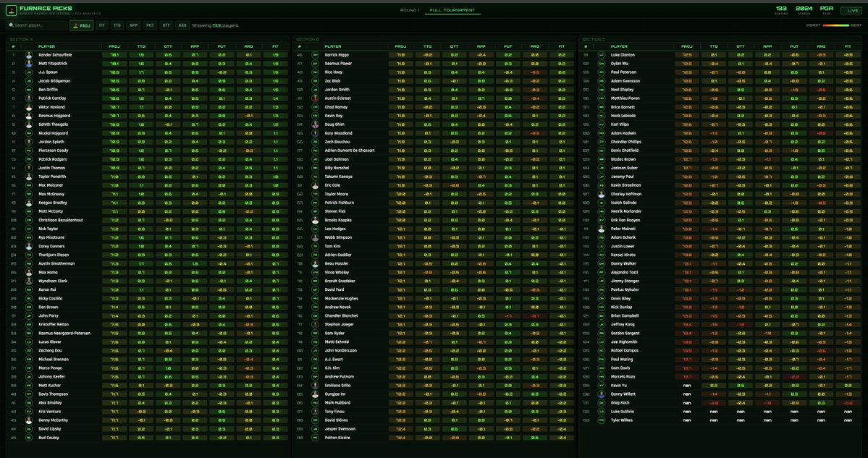This screenshot has height=458, width=868.
Task: Select the PROJ filter chip
Action: [x=81, y=25]
